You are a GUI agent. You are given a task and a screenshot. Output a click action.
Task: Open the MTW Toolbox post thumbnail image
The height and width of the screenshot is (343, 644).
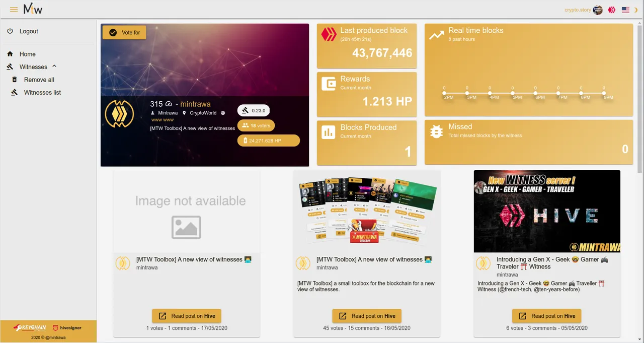(x=367, y=211)
